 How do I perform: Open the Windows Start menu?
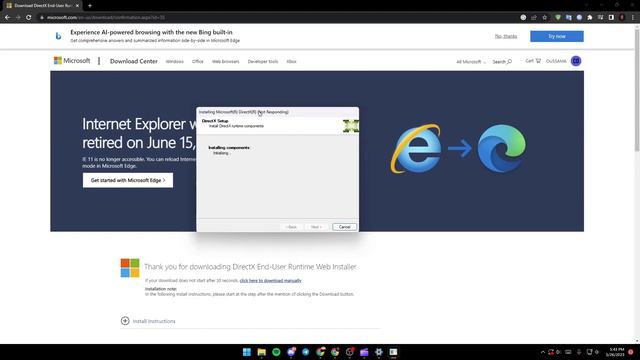click(x=247, y=352)
